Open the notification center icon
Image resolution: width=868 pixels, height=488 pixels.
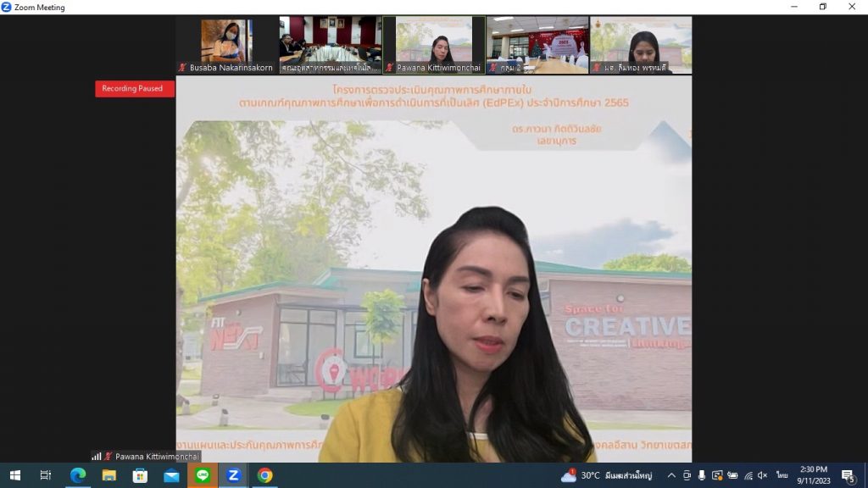click(x=847, y=475)
